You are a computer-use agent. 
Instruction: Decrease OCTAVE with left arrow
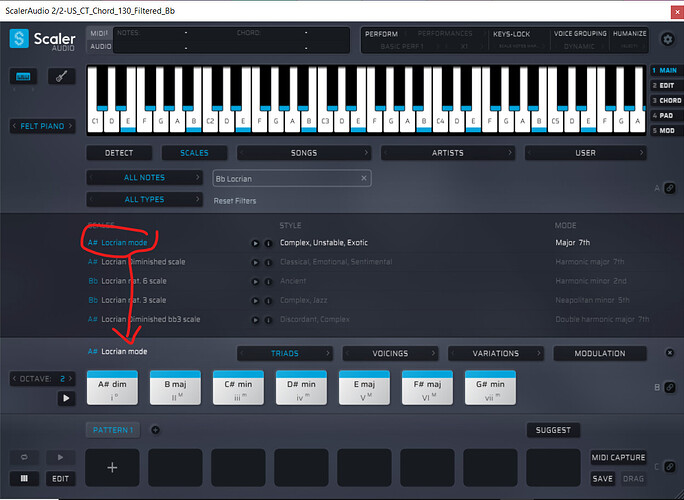(x=14, y=379)
